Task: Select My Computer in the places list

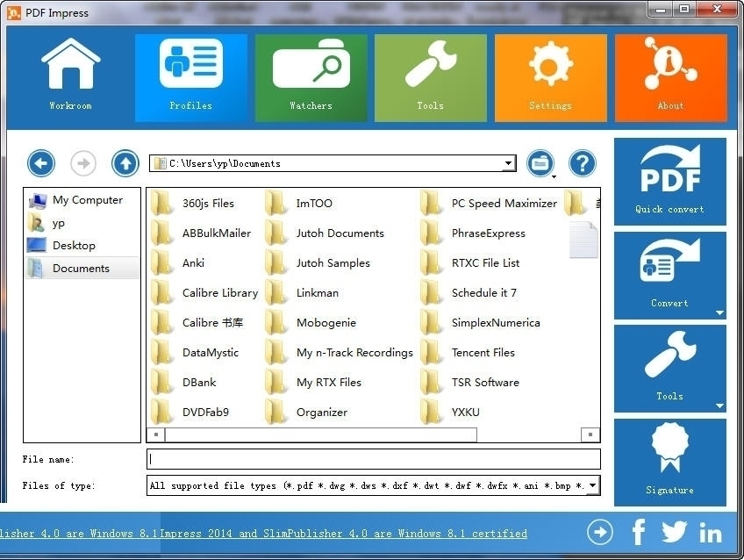Action: pos(82,200)
